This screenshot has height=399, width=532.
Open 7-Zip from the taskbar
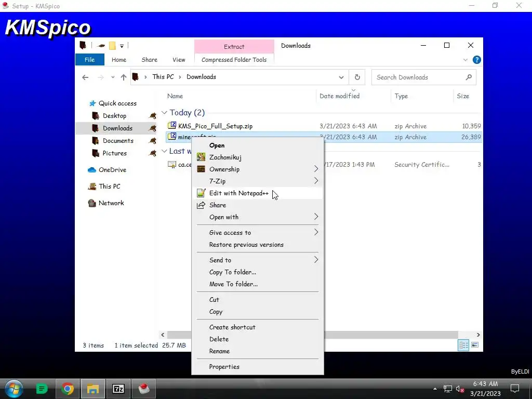[118, 389]
